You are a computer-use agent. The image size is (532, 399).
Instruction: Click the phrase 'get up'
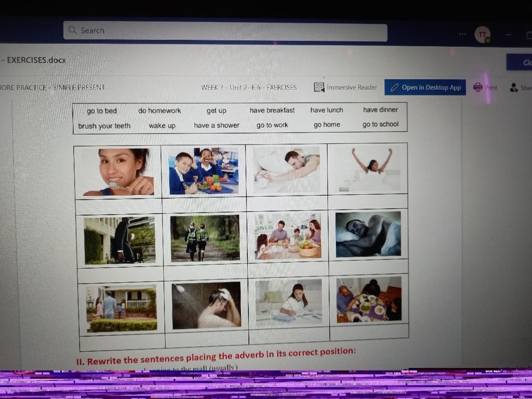(x=217, y=111)
